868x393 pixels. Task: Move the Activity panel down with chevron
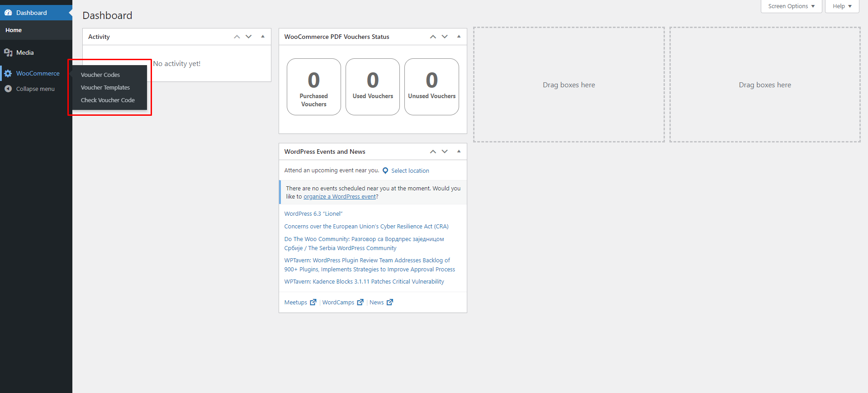coord(249,37)
